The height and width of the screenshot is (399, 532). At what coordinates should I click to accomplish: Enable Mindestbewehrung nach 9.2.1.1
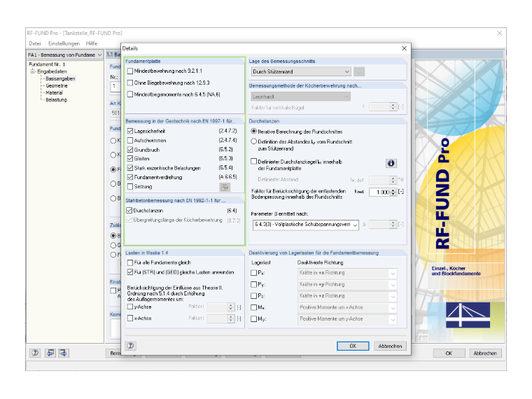(130, 71)
